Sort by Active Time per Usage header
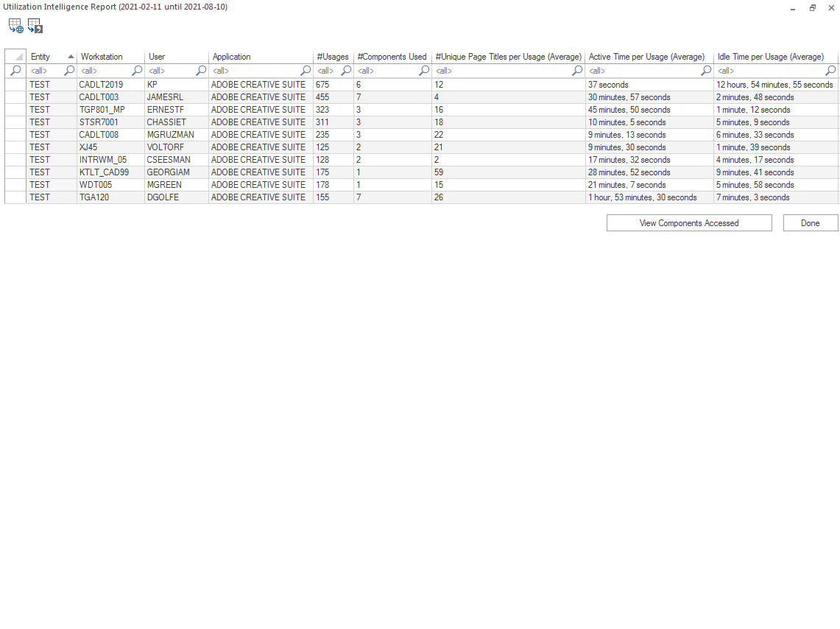The image size is (840, 629). (x=646, y=57)
